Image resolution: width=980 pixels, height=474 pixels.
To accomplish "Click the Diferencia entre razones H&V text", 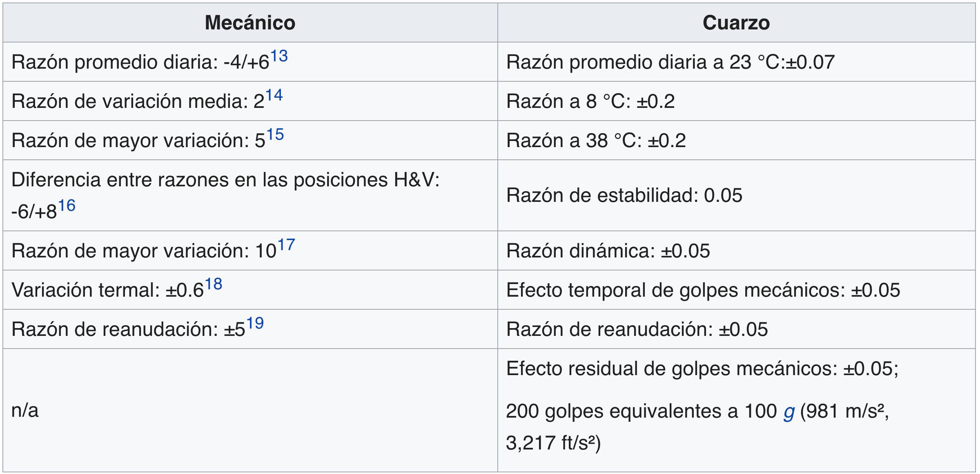I will [225, 180].
